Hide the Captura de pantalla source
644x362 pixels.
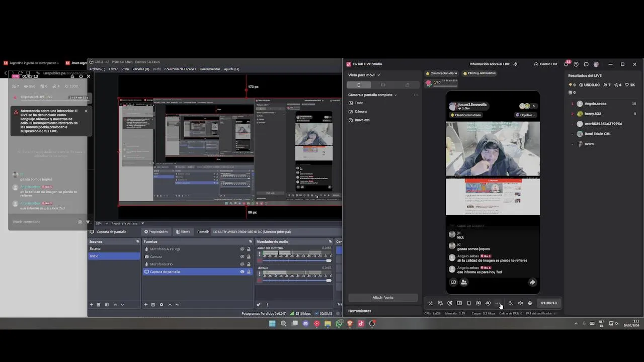pyautogui.click(x=242, y=272)
